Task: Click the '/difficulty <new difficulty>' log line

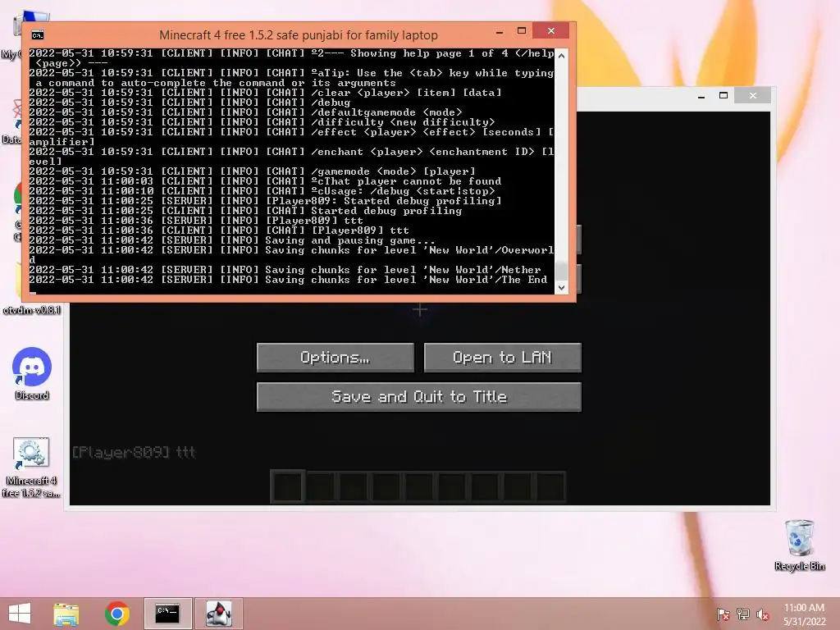Action: coord(262,122)
